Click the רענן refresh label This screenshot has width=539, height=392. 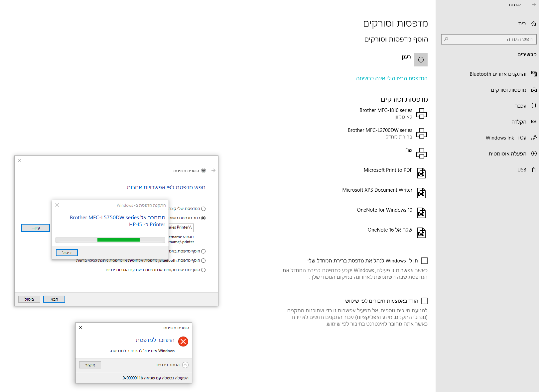(x=406, y=57)
